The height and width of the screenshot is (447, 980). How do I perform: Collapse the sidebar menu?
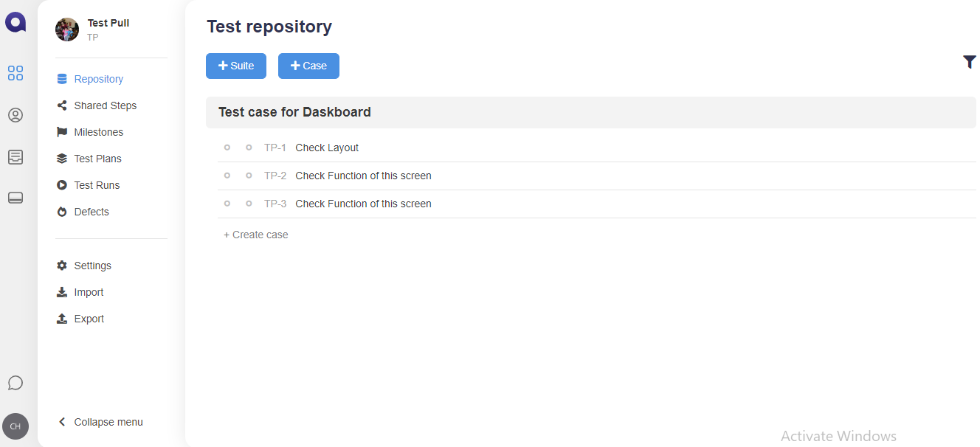[100, 422]
